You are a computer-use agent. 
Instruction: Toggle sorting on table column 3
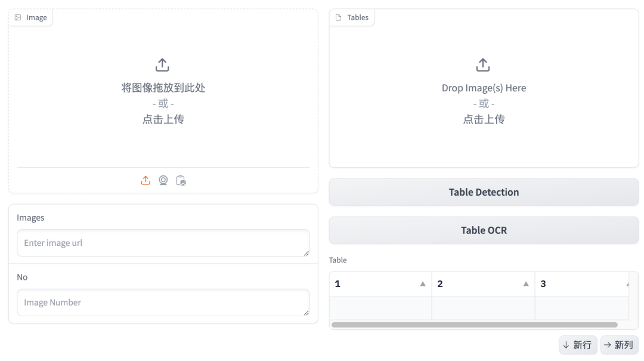pyautogui.click(x=628, y=283)
